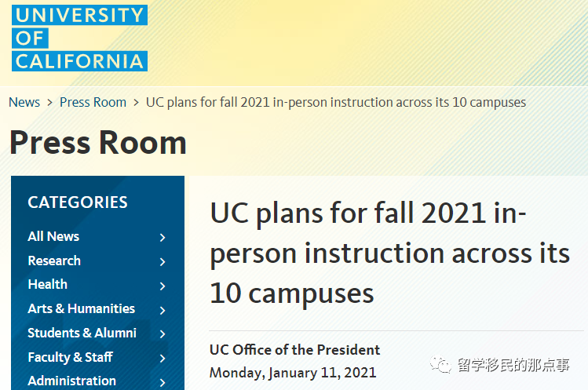Expand the All News chevron arrow
The width and height of the screenshot is (588, 390).
(163, 237)
